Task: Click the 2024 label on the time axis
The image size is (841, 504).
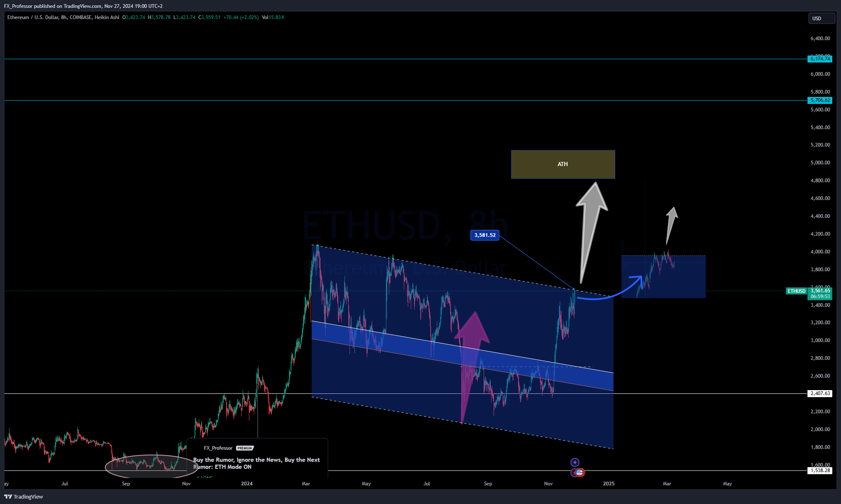Action: (247, 484)
